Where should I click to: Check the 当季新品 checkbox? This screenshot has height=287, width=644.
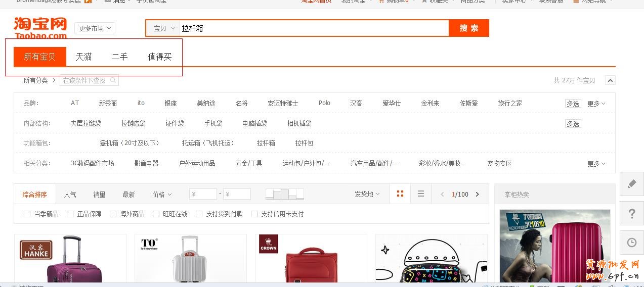pyautogui.click(x=27, y=214)
